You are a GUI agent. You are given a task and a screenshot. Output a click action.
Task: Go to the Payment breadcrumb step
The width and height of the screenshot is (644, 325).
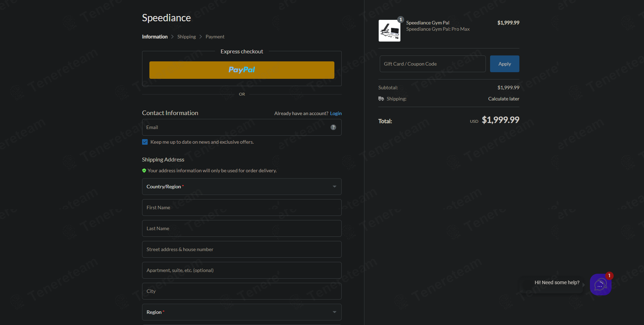coord(215,37)
